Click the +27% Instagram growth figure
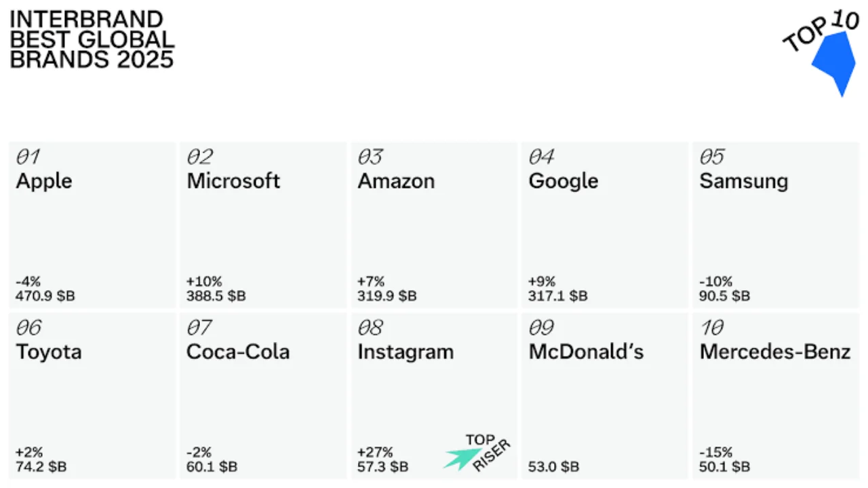 (375, 453)
